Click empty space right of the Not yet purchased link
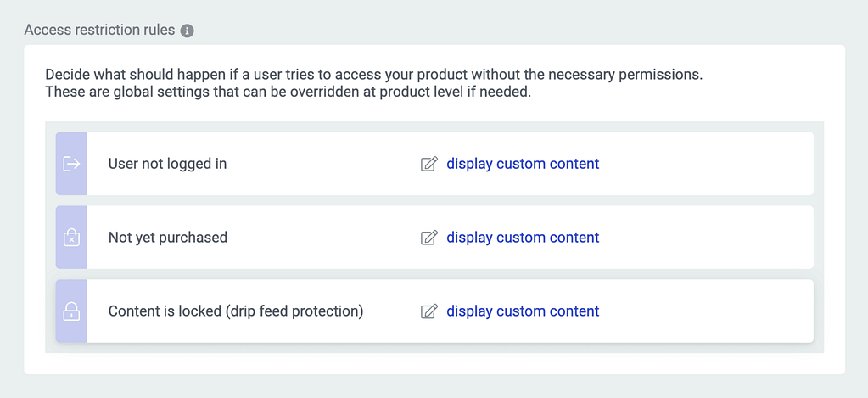 706,238
